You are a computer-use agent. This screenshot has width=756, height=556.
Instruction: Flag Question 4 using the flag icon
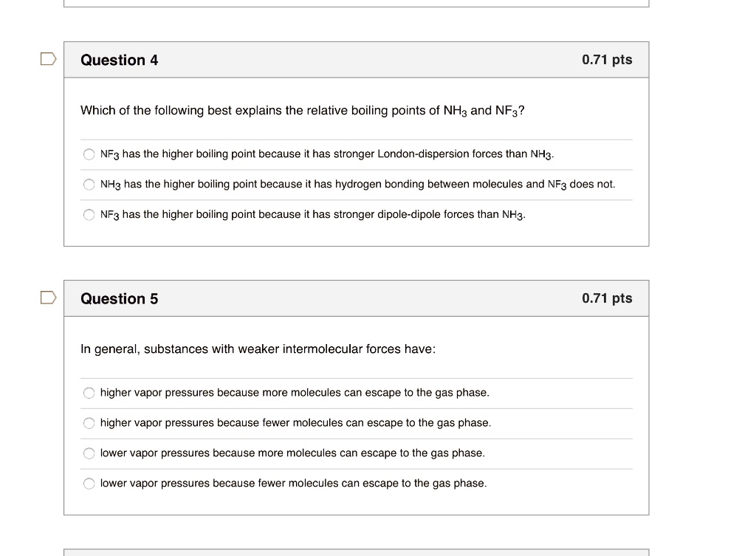[x=48, y=60]
